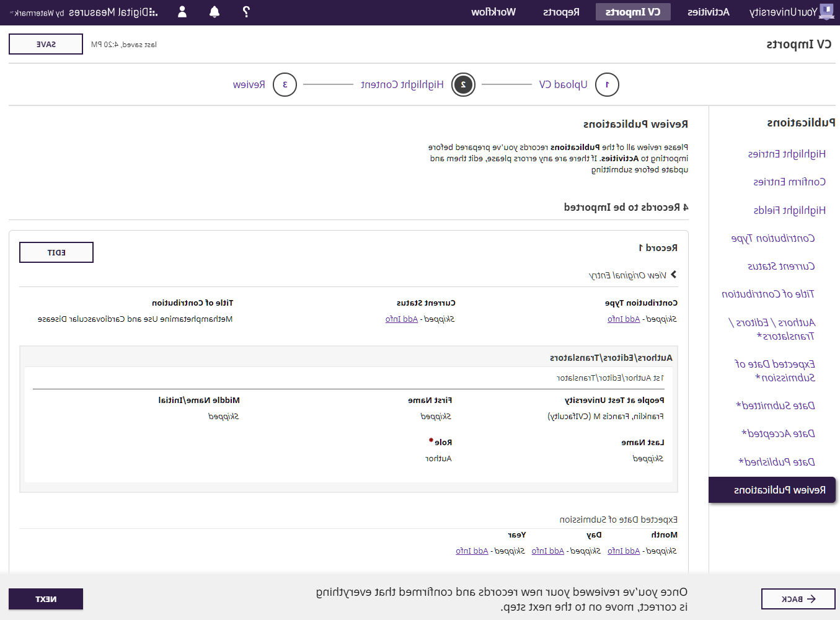840x620 pixels.
Task: Open the help question mark icon
Action: point(246,12)
